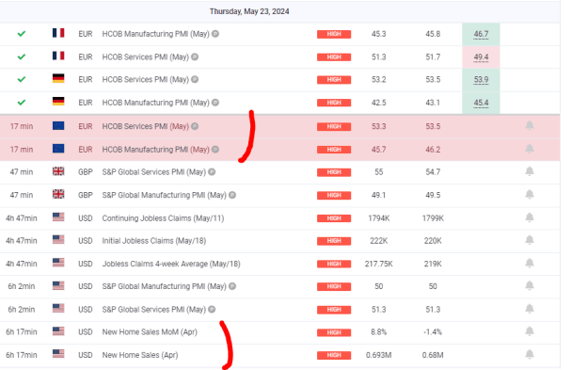Open info icon beside French HCOB Services PMI
The height and width of the screenshot is (370, 588).
pos(195,57)
